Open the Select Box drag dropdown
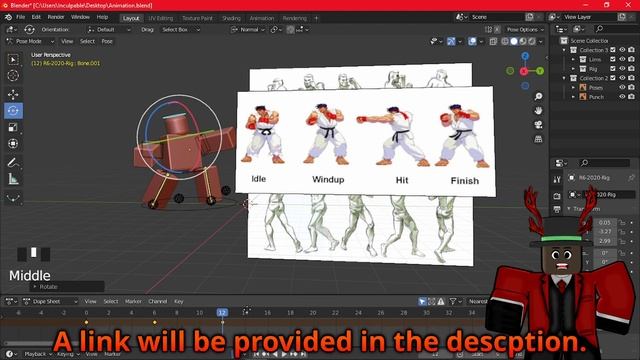The width and height of the screenshot is (640, 360). [181, 29]
